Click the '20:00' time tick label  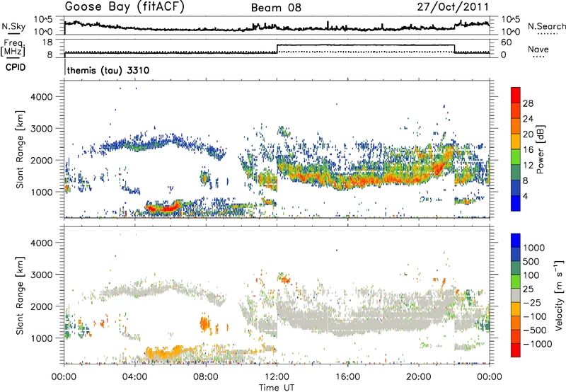click(419, 377)
